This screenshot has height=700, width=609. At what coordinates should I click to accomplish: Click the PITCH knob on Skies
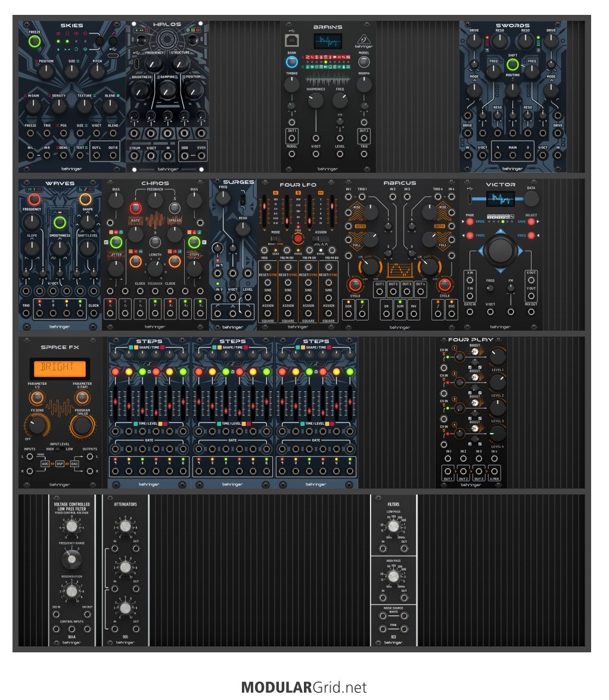97,71
